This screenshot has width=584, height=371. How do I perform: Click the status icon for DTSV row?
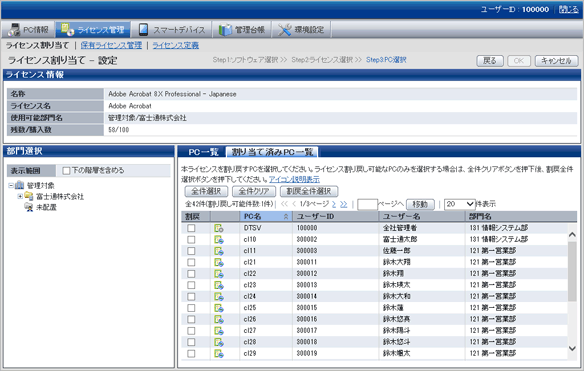(x=219, y=228)
